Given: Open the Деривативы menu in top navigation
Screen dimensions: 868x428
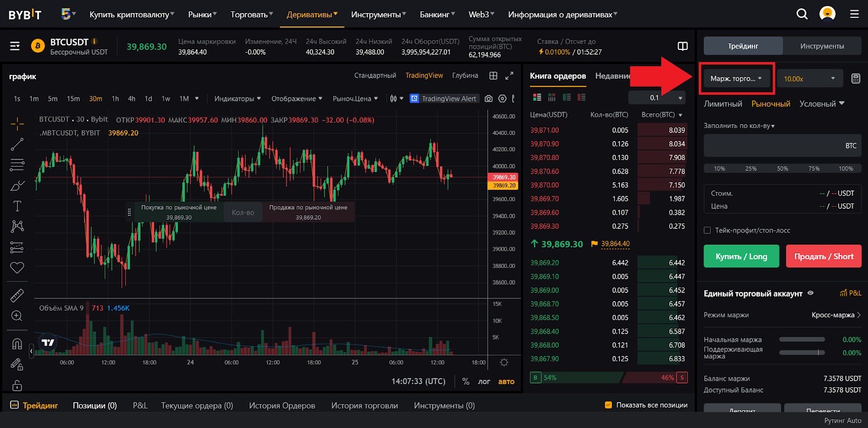Looking at the screenshot, I should tap(312, 15).
